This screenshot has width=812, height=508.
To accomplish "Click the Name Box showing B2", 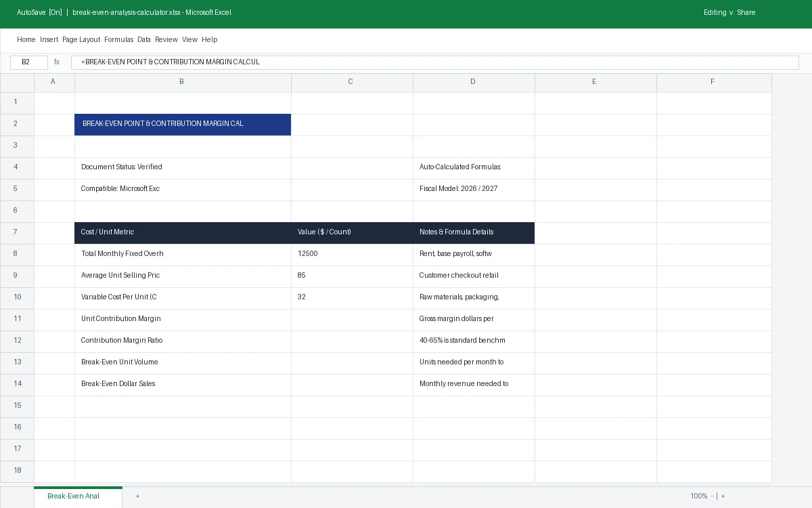I will click(29, 62).
